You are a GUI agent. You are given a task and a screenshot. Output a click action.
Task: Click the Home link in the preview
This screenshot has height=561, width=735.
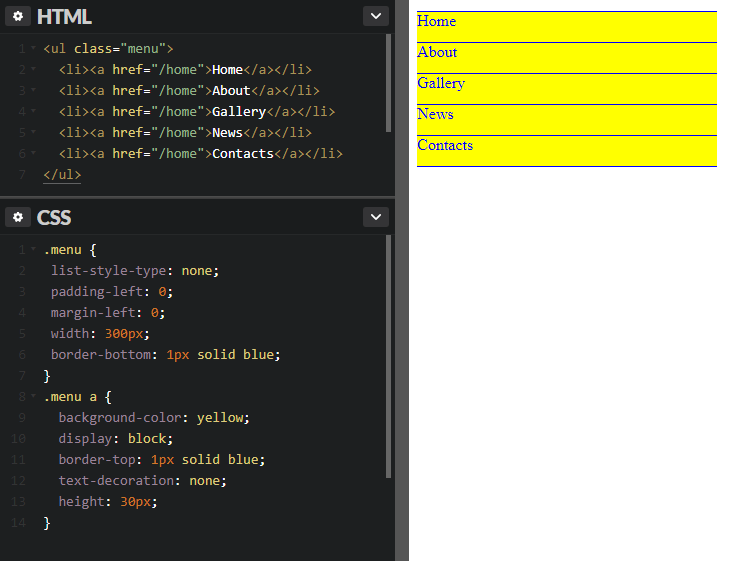(437, 22)
